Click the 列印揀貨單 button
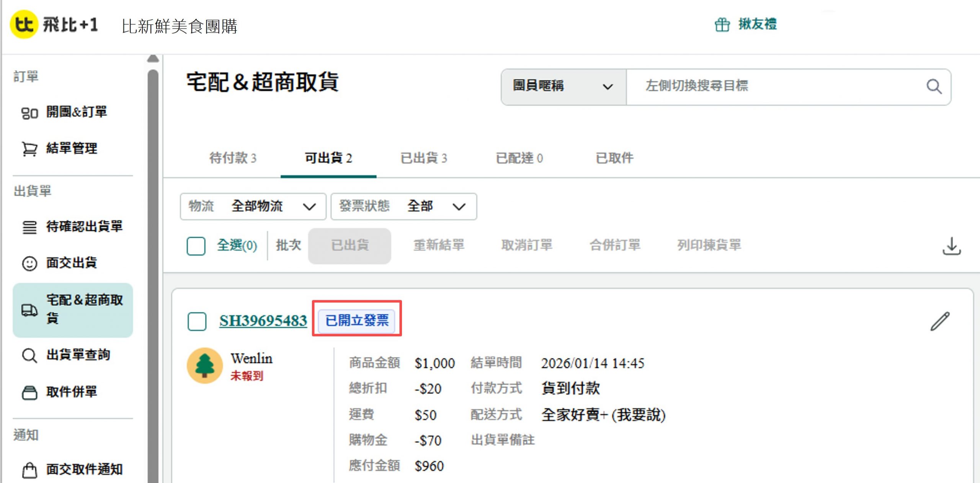Screen dimensions: 980x483 (709, 245)
